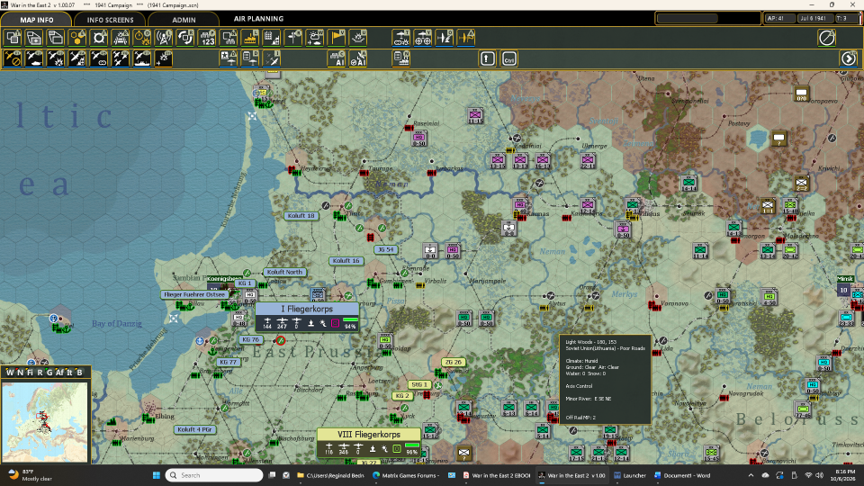The height and width of the screenshot is (486, 864).
Task: Click the yellow plane icon in toolbar
Action: point(466,38)
